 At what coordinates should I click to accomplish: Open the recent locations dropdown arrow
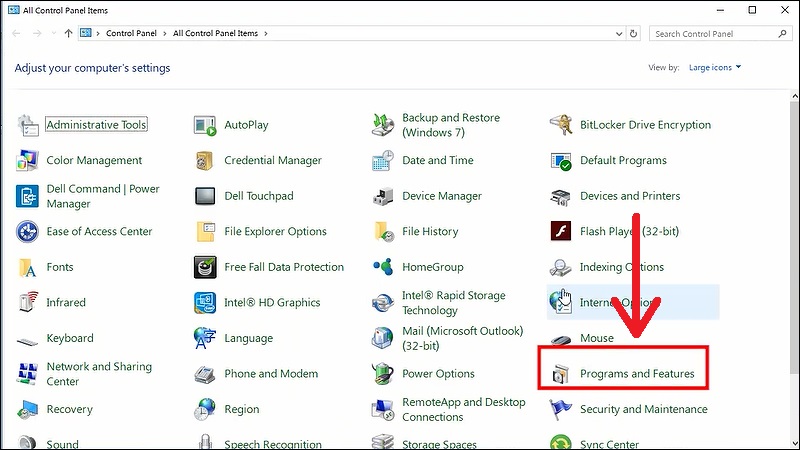click(54, 34)
